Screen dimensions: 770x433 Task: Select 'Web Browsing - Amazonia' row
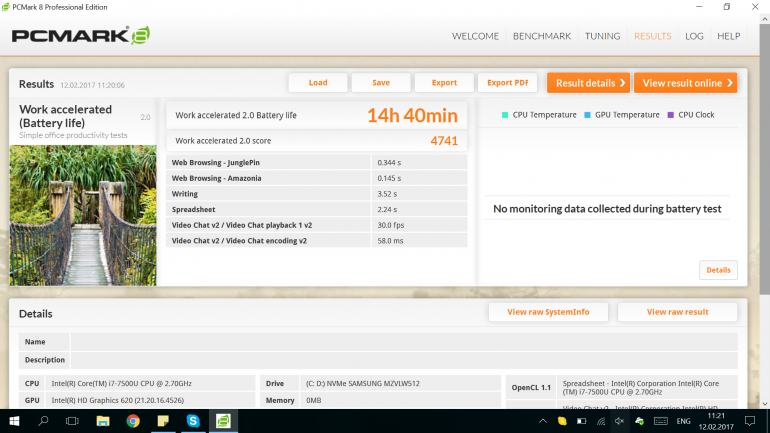(317, 178)
